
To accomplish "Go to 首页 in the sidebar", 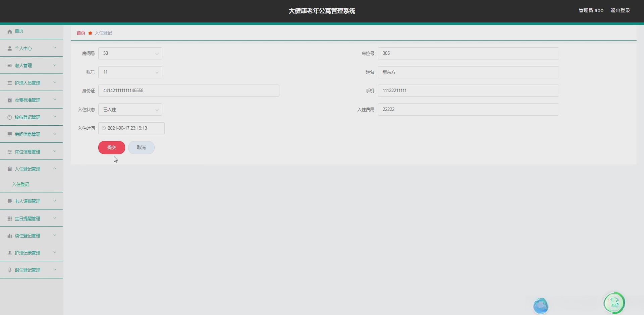I will pyautogui.click(x=19, y=31).
